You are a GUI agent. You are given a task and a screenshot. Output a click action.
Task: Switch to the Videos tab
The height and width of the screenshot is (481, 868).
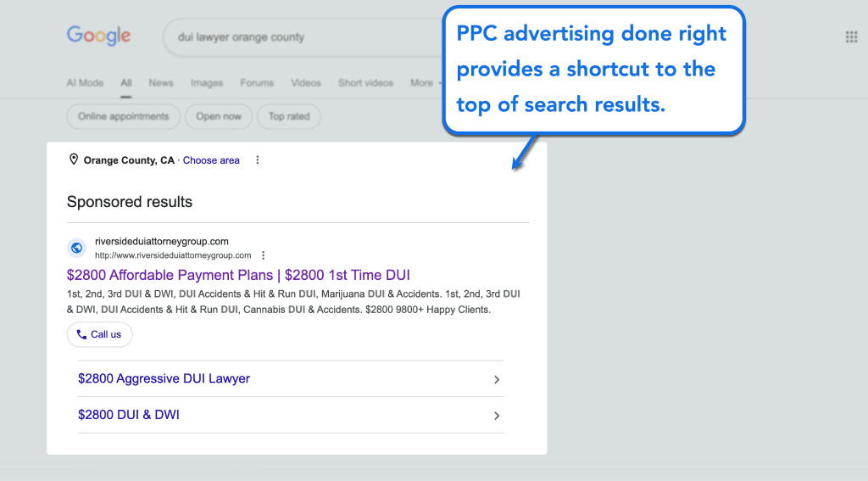(305, 82)
